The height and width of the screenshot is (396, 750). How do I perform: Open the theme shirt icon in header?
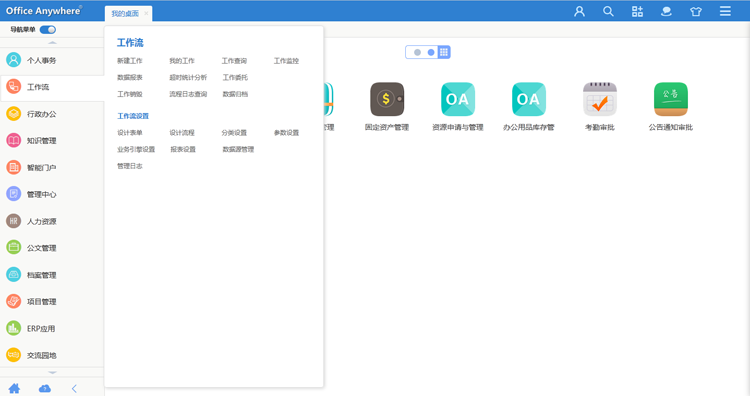tap(696, 11)
